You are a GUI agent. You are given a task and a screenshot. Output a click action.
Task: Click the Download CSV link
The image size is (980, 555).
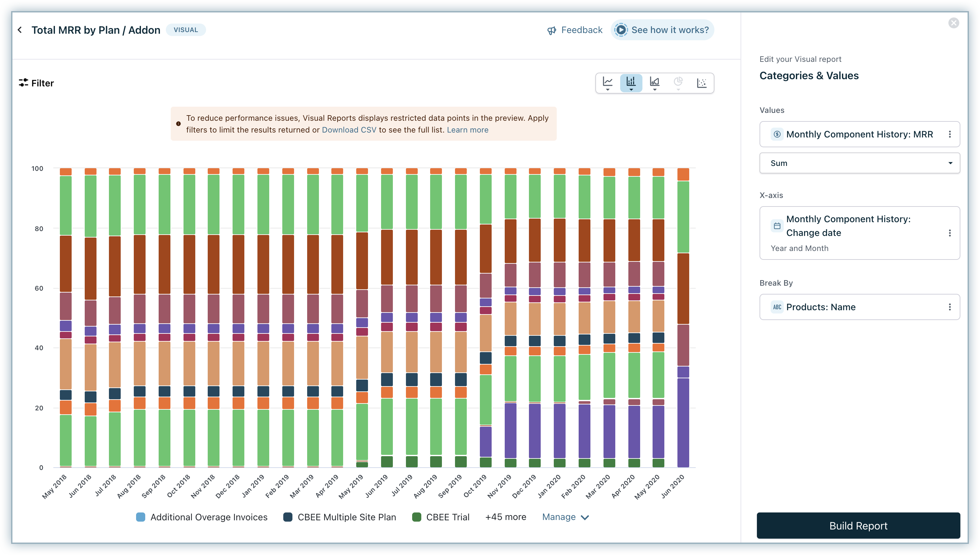coord(349,130)
